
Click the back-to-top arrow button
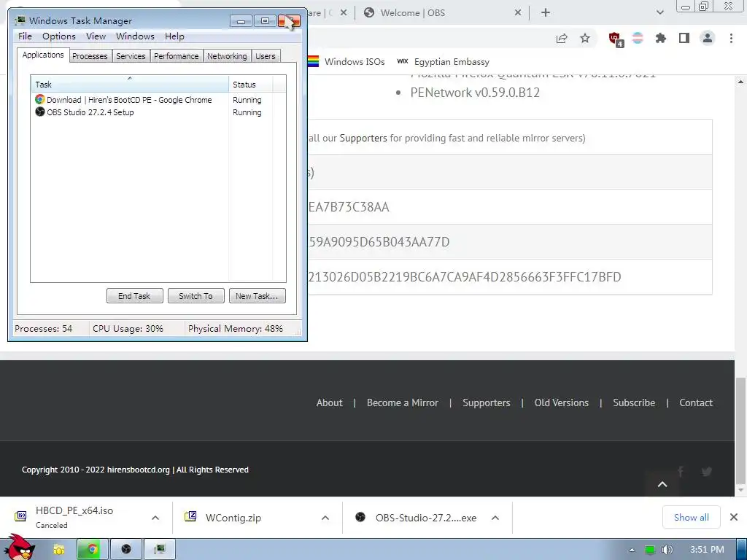662,484
